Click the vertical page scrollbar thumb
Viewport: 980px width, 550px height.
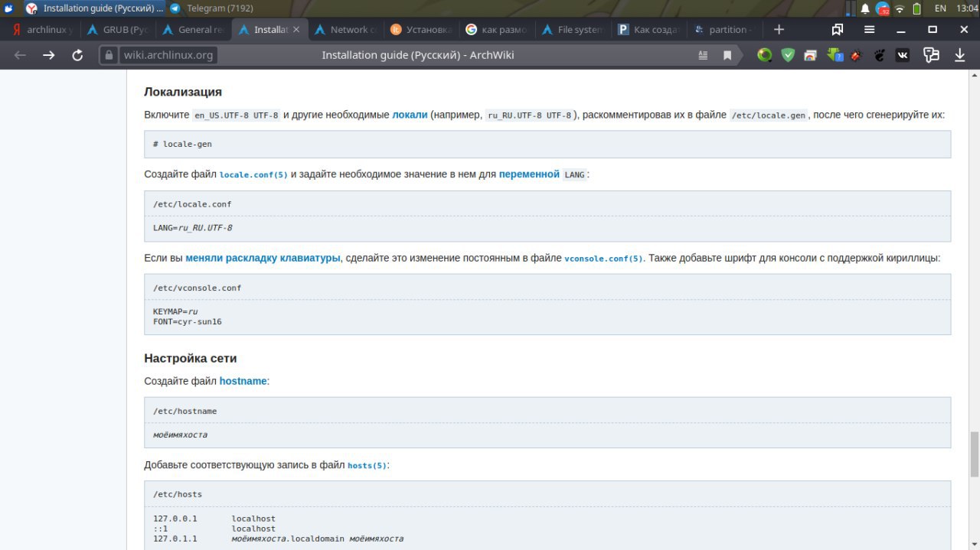point(974,454)
